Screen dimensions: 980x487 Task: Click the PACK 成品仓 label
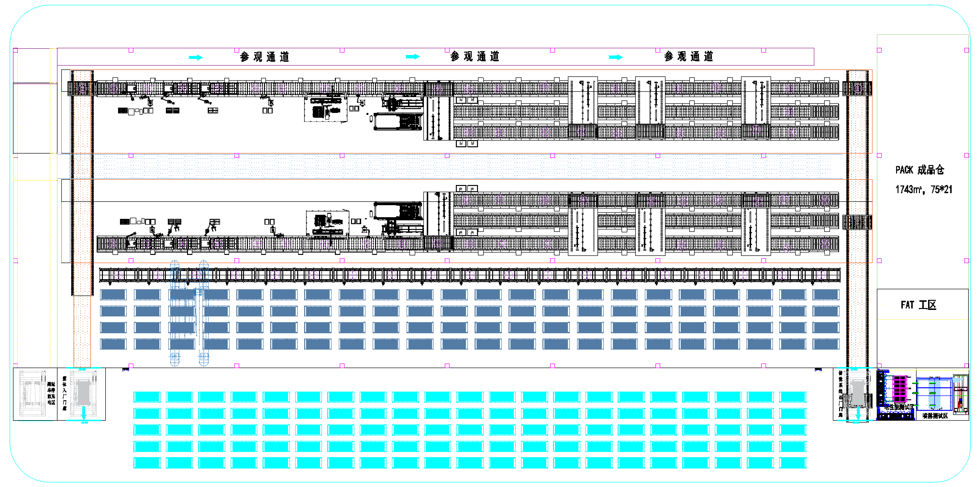919,170
